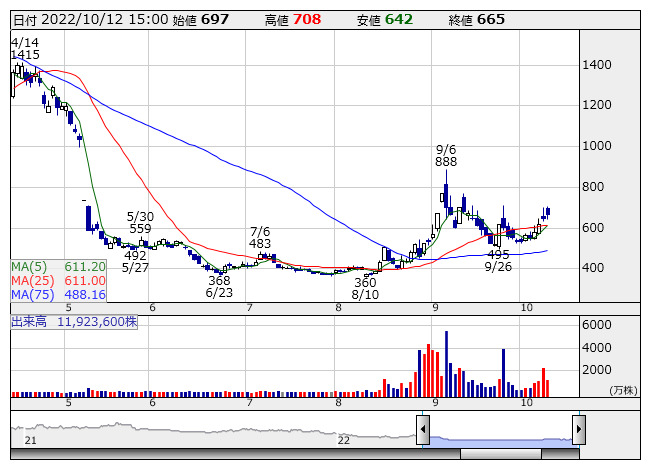The height and width of the screenshot is (470, 653).
Task: Click the 5/30 high label of 559
Action: click(140, 229)
